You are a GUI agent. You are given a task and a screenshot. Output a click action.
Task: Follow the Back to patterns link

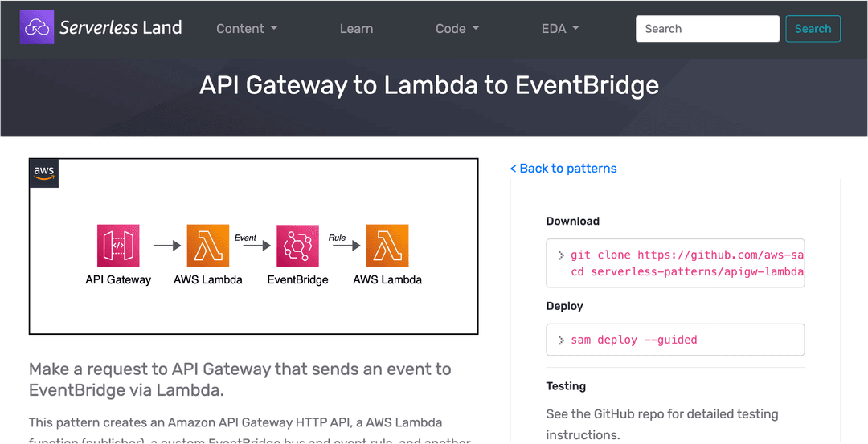coord(563,168)
